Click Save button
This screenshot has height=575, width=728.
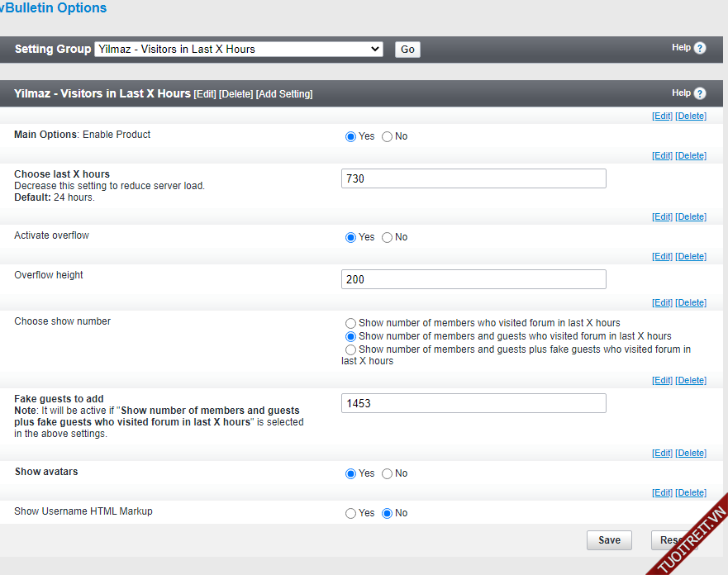609,540
